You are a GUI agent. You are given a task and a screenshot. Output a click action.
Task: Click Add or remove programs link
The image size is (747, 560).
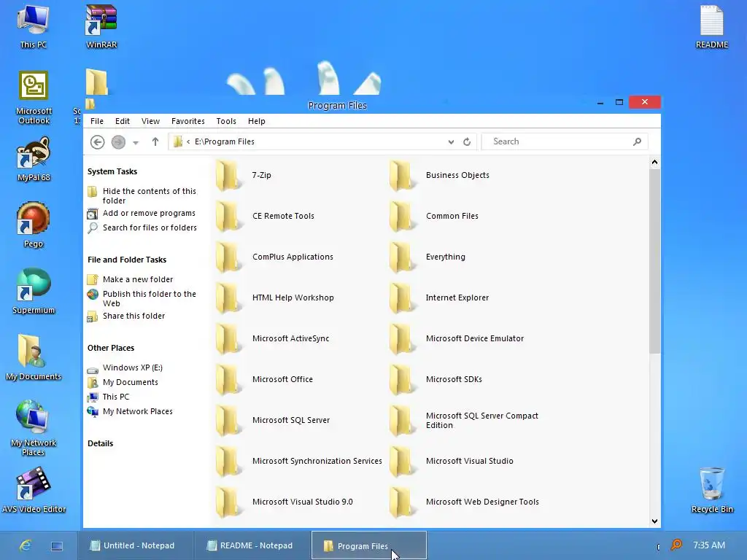(149, 213)
